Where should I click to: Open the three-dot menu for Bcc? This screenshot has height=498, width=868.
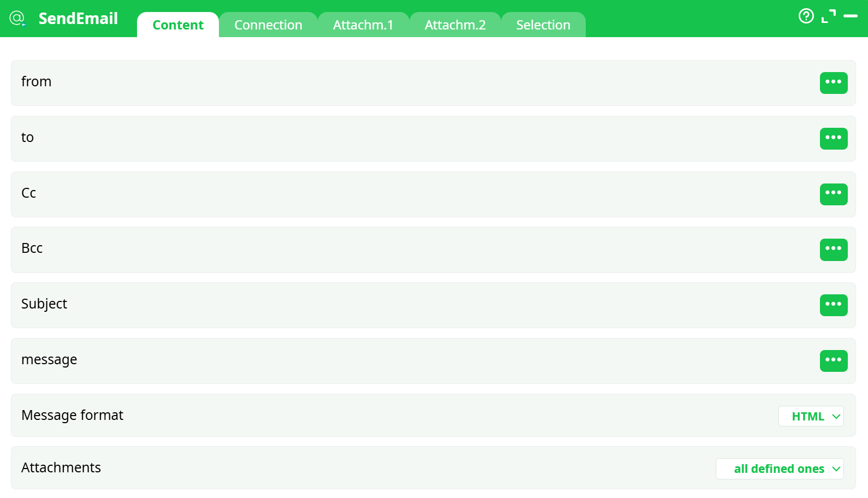[x=833, y=250]
